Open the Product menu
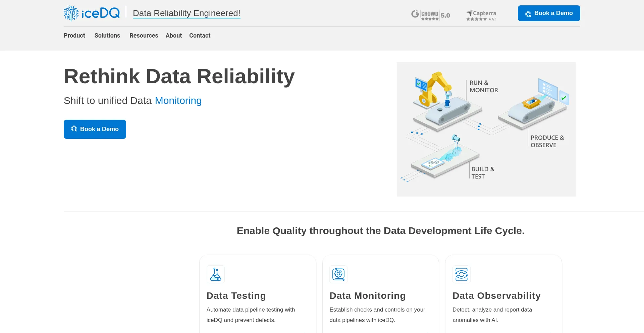 point(74,36)
